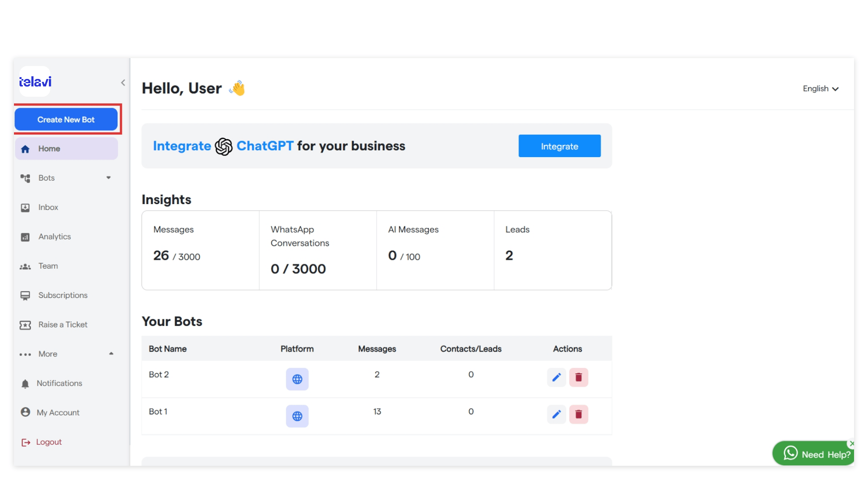
Task: Edit Bot 2 with the pencil icon
Action: [x=556, y=377]
